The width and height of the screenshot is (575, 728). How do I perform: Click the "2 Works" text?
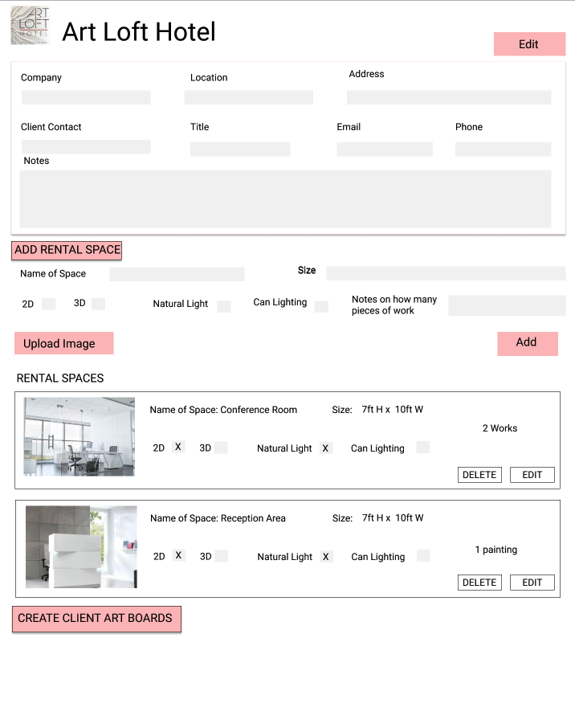point(500,428)
